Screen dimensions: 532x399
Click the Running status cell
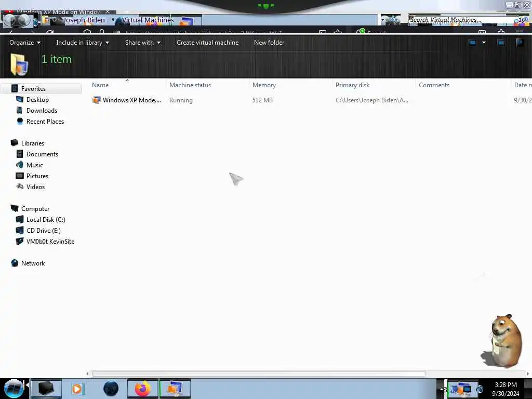(x=181, y=100)
